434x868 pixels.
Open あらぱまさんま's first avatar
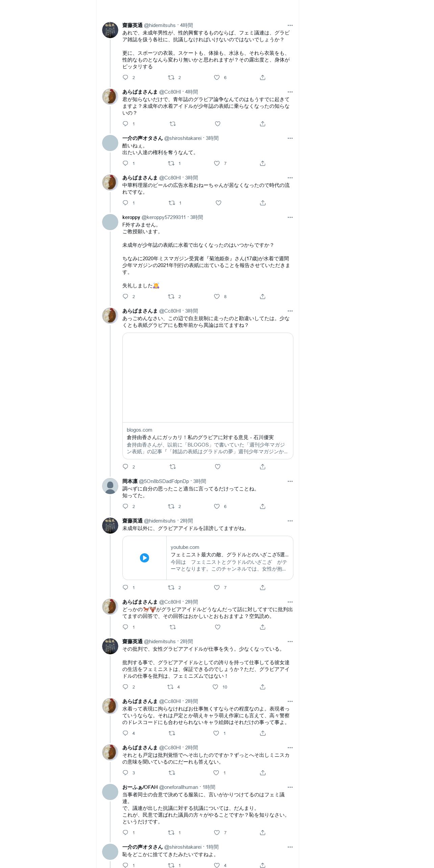[110, 97]
